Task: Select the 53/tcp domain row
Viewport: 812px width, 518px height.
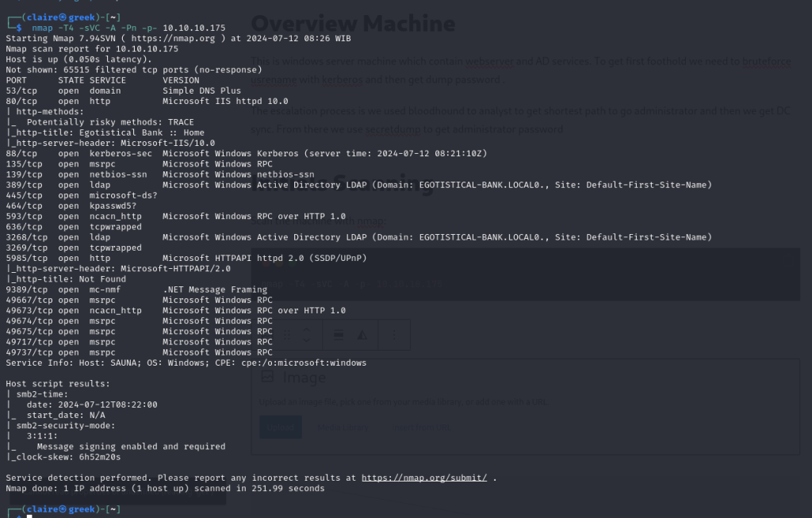Action: pyautogui.click(x=123, y=90)
